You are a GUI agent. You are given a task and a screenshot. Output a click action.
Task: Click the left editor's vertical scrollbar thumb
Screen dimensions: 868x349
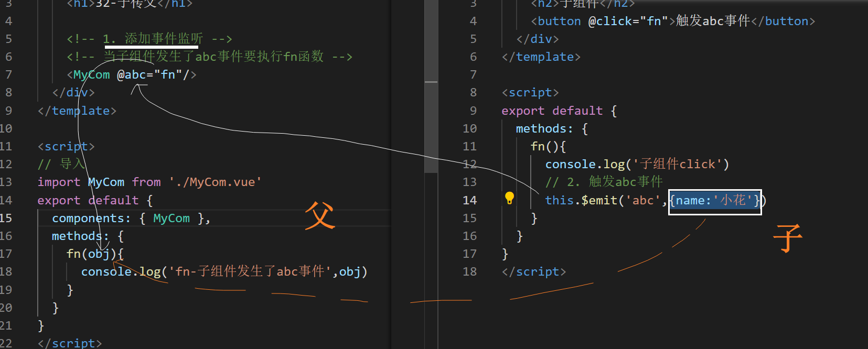pos(431,86)
